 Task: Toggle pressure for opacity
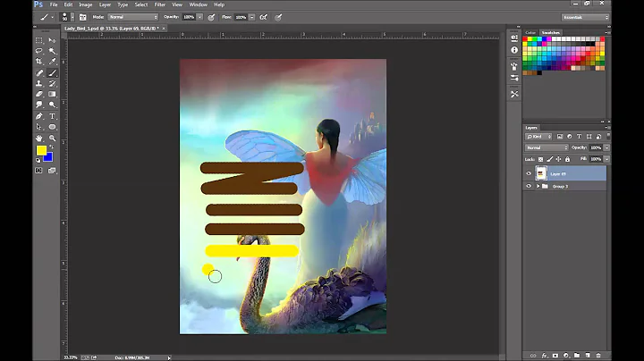[x=211, y=17]
